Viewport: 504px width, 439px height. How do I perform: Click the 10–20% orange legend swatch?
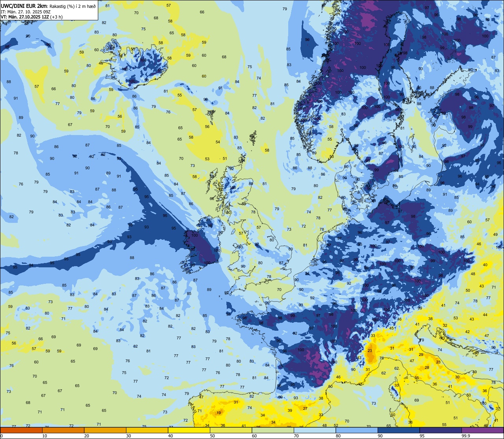pos(63,430)
